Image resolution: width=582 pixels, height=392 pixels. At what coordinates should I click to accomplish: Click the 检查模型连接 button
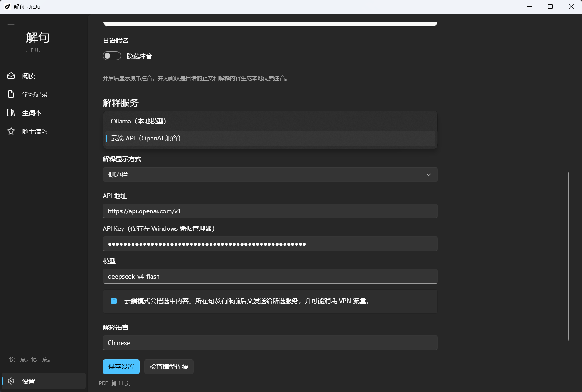point(169,367)
